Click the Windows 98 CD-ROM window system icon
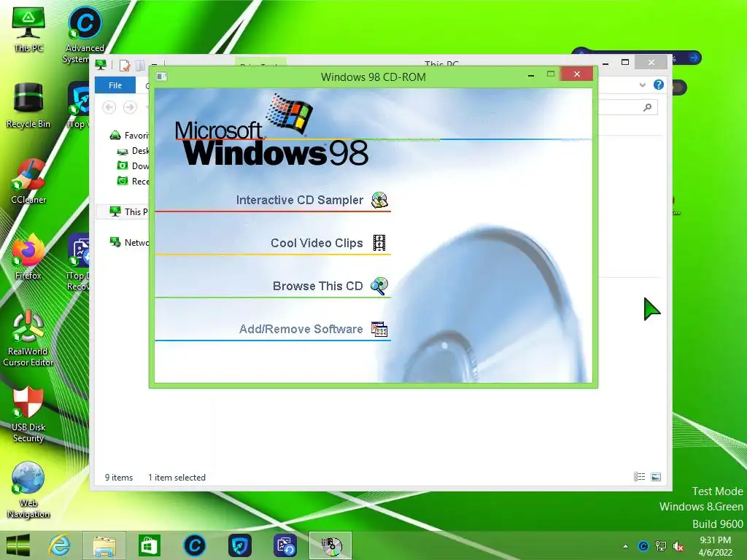The width and height of the screenshot is (747, 560). [161, 77]
